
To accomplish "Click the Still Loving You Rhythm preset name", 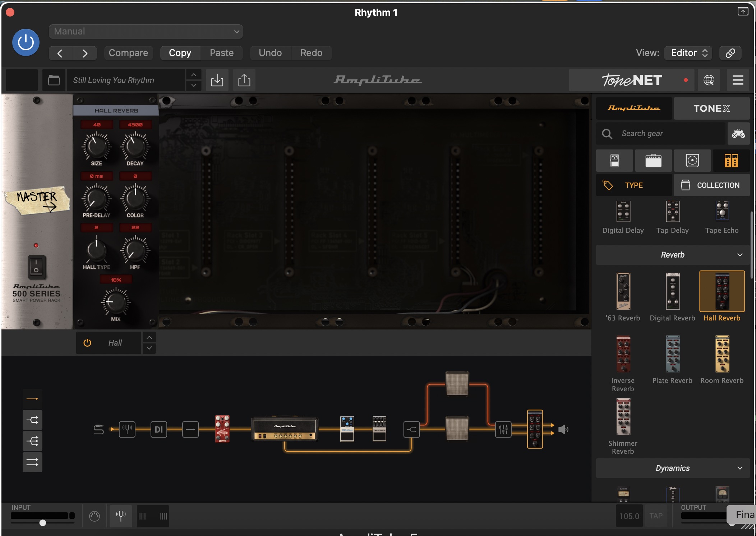I will click(x=126, y=80).
